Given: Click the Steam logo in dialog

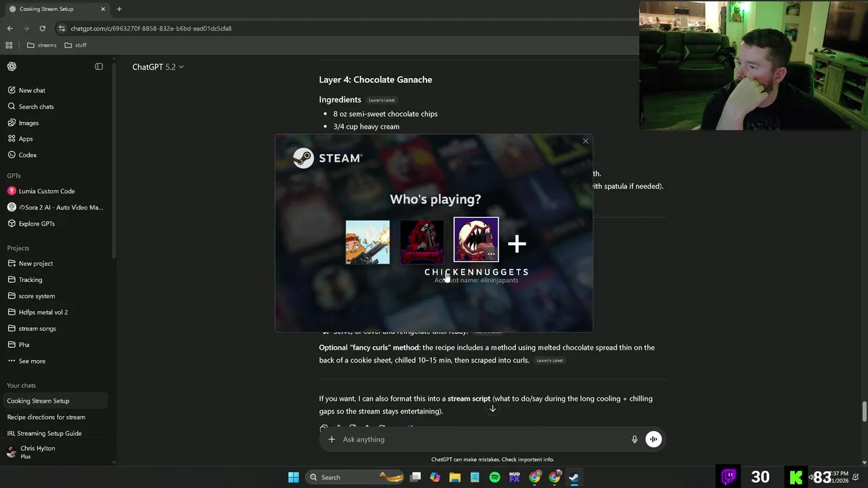Looking at the screenshot, I should point(328,158).
